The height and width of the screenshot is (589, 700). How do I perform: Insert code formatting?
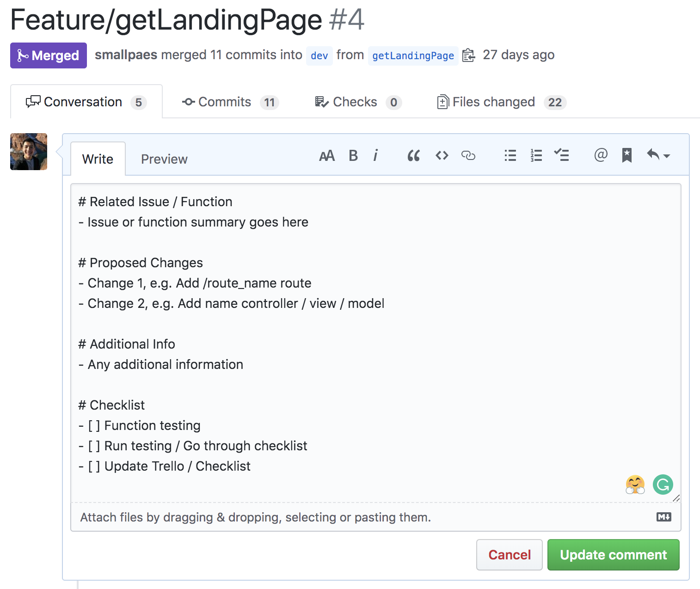point(442,156)
